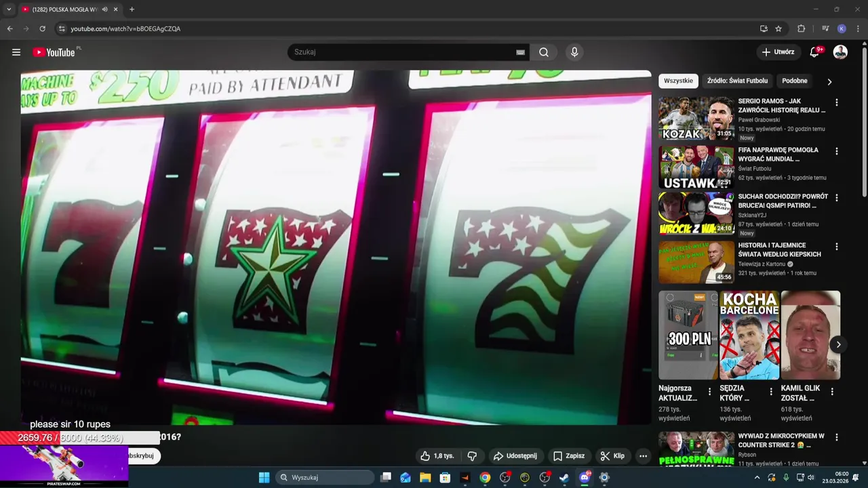Open more actions ellipsis under video
The height and width of the screenshot is (488, 868).
click(643, 456)
